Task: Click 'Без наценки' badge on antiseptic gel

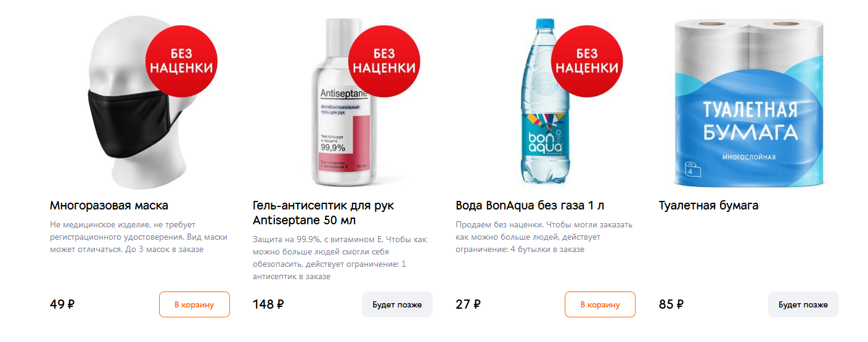Action: (x=384, y=61)
